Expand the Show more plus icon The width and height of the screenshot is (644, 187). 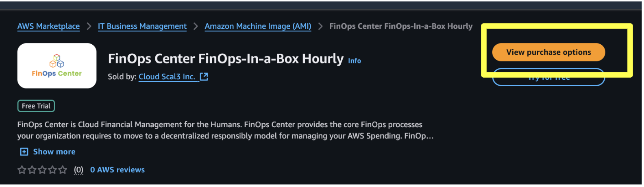24,152
